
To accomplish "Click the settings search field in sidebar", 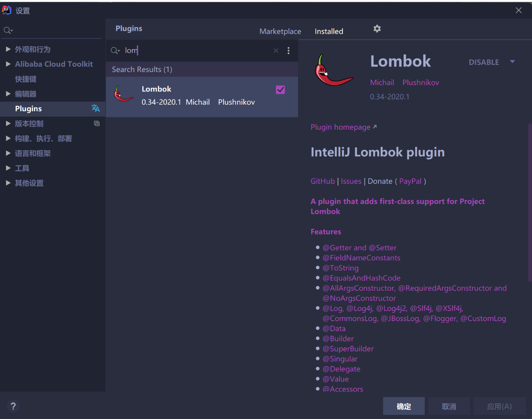I will click(53, 30).
